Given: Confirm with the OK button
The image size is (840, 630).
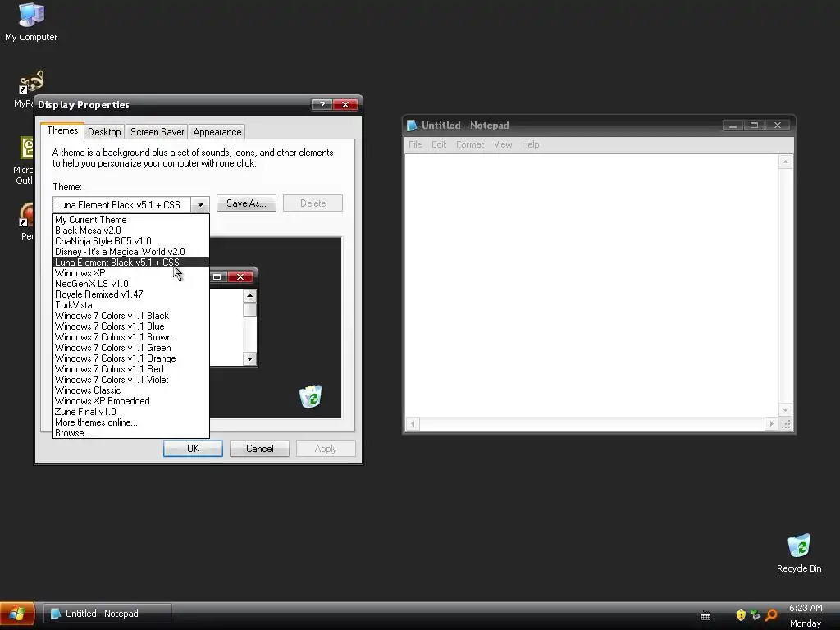Looking at the screenshot, I should pyautogui.click(x=193, y=449).
